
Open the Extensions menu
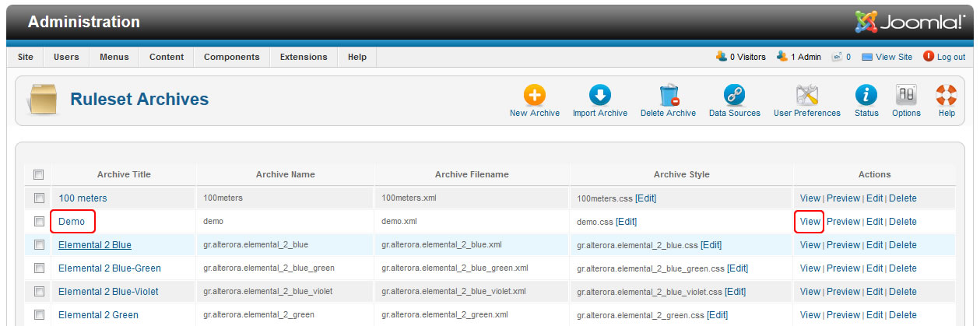tap(304, 57)
